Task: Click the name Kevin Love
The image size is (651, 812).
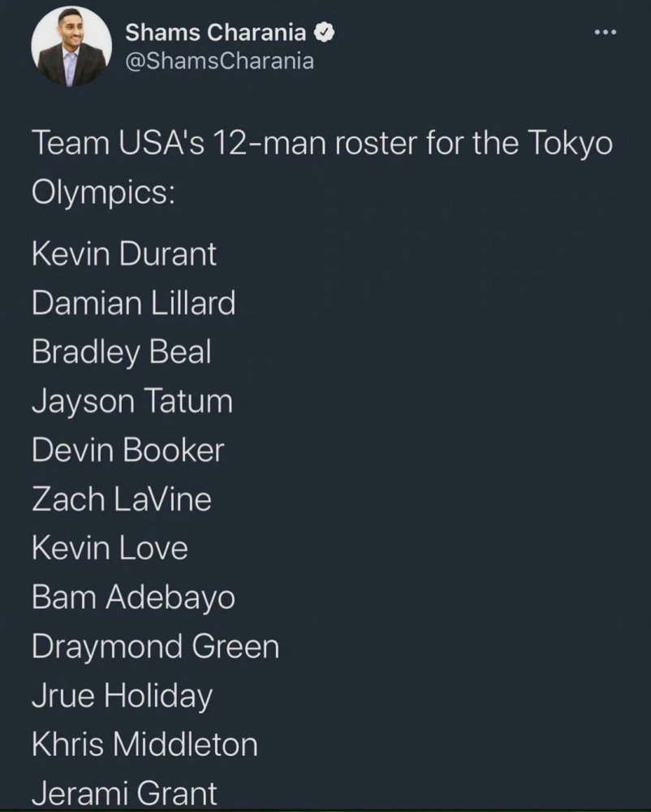Action: [110, 548]
